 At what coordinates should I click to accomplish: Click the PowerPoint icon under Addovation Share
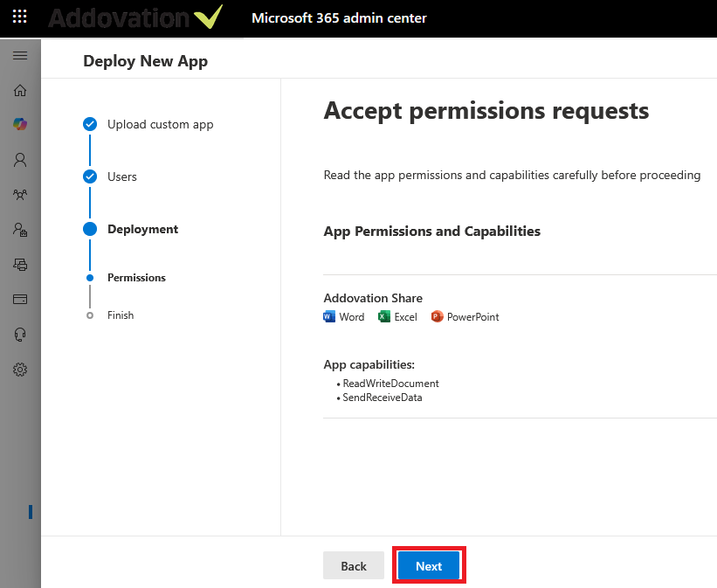pos(438,317)
